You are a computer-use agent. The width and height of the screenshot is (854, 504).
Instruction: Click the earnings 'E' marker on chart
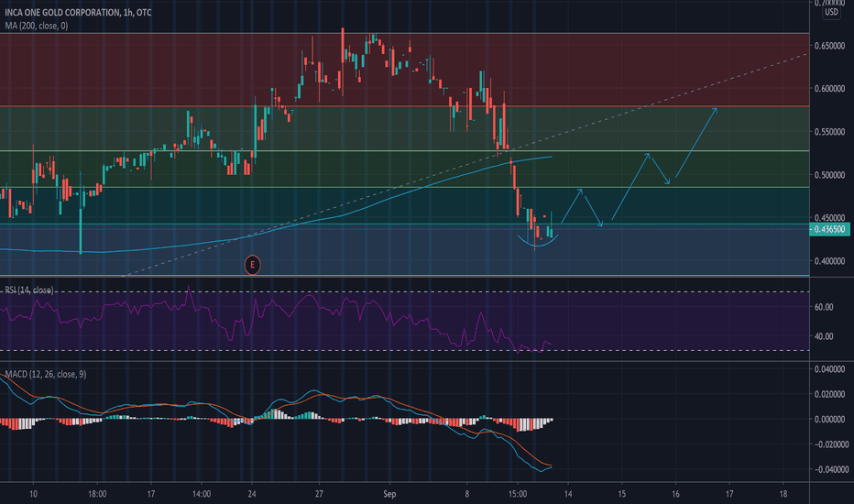(252, 265)
